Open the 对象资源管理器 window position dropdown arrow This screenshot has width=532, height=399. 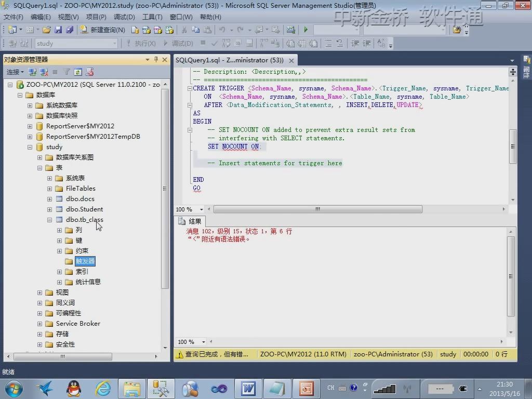point(148,60)
